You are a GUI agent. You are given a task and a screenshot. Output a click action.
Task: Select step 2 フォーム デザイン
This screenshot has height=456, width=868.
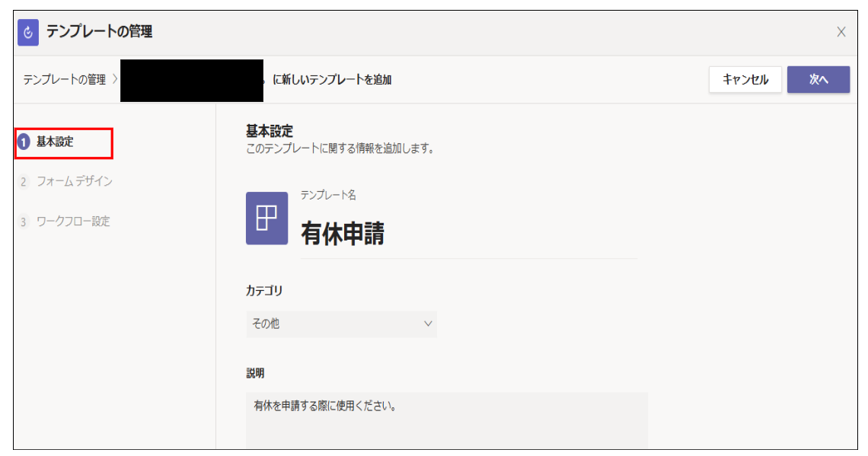pyautogui.click(x=65, y=181)
